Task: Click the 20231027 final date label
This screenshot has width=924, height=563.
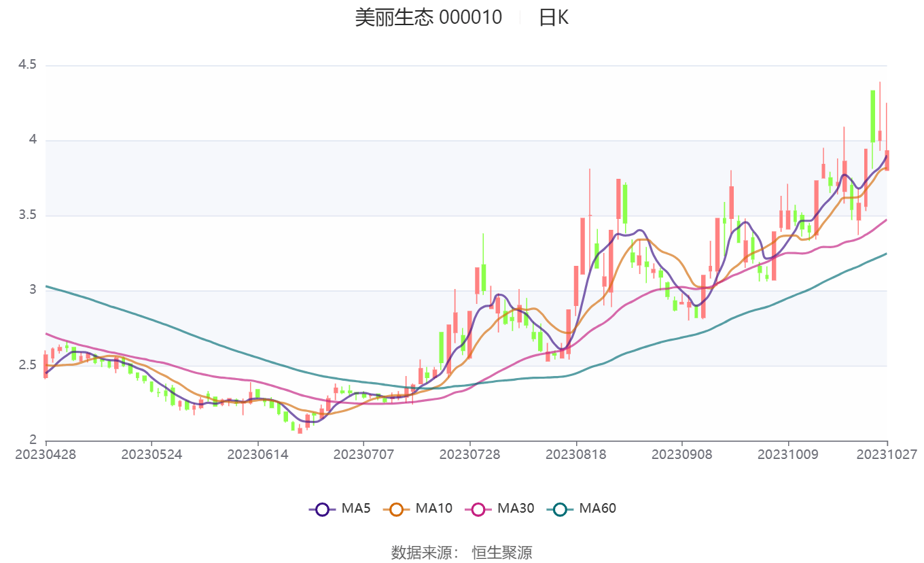Action: click(887, 454)
